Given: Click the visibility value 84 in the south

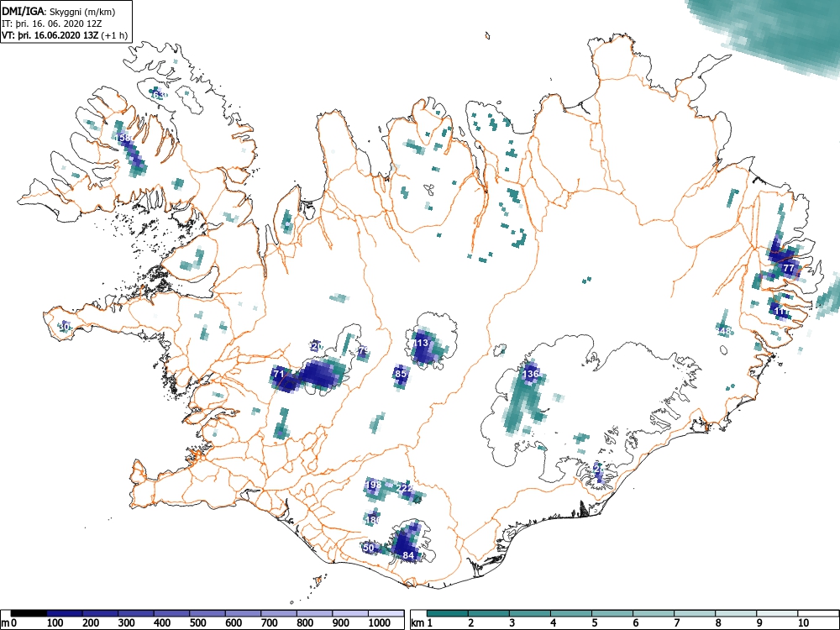Looking at the screenshot, I should (408, 555).
